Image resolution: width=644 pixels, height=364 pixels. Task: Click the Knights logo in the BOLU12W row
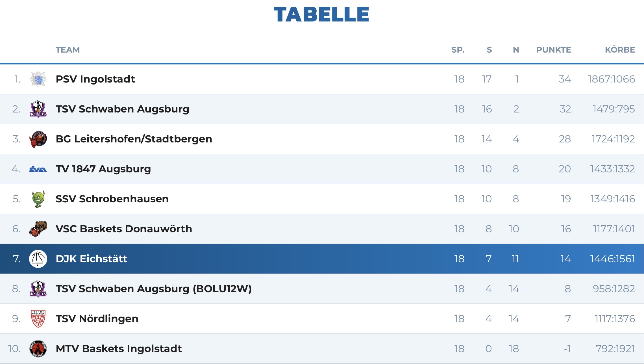[x=38, y=289]
